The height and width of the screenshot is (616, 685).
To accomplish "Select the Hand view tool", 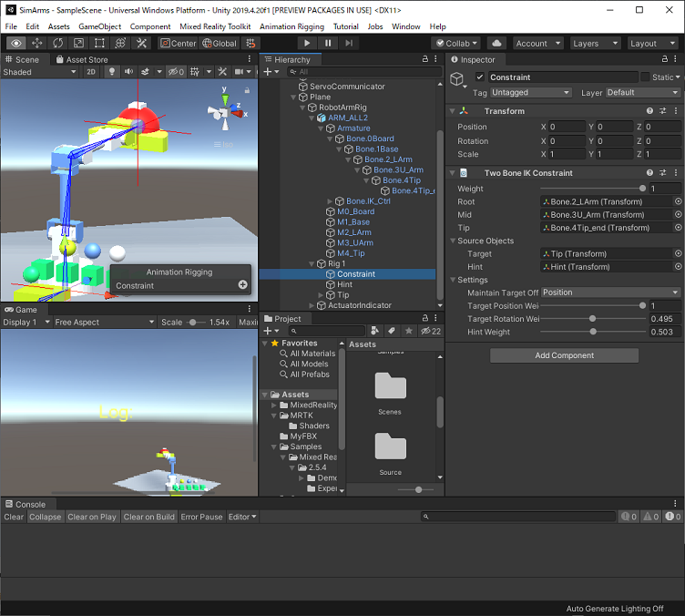I will (x=16, y=43).
